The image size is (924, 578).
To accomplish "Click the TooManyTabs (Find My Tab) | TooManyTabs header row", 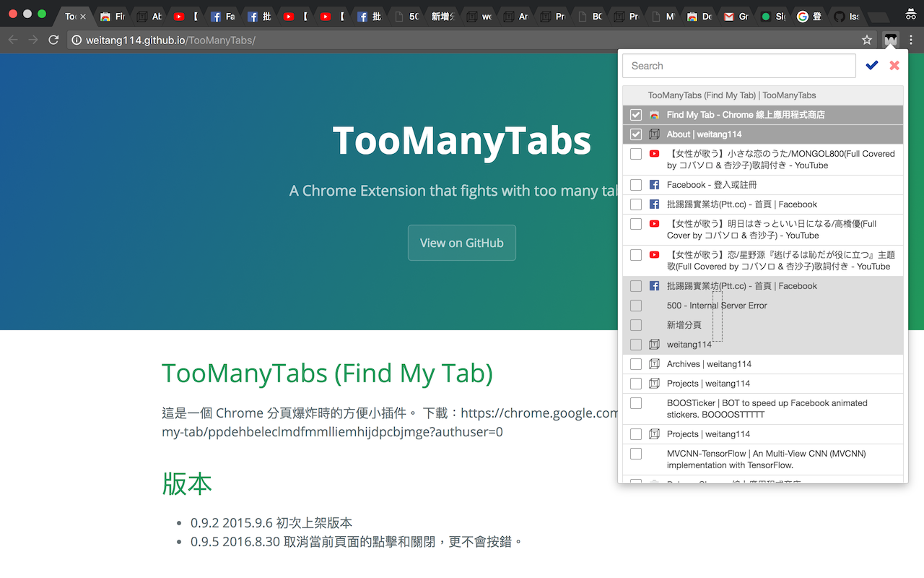I will click(x=763, y=95).
